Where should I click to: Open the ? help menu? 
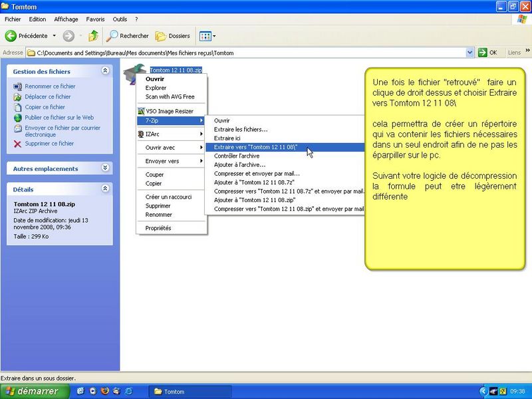[136, 19]
